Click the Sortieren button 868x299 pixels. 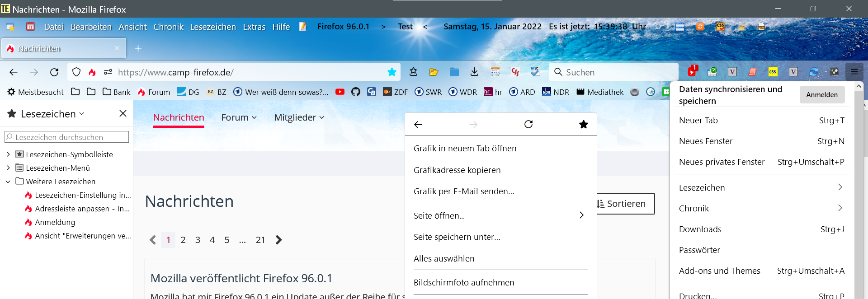pyautogui.click(x=625, y=204)
